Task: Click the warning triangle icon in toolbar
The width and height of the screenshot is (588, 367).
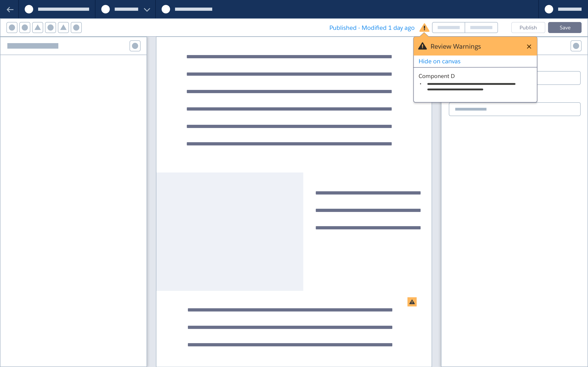Action: pyautogui.click(x=424, y=28)
